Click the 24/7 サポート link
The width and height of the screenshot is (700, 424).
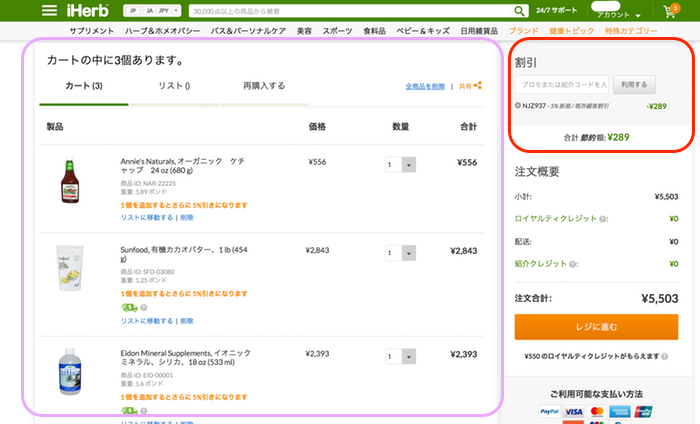click(x=556, y=10)
